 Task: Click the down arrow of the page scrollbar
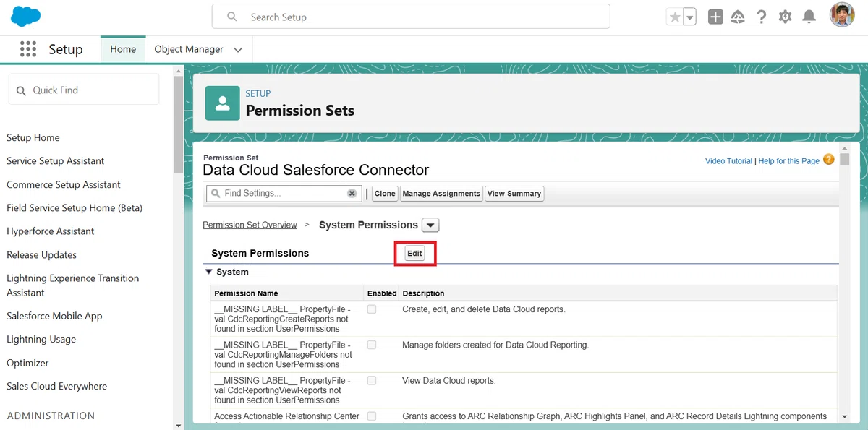tap(844, 417)
